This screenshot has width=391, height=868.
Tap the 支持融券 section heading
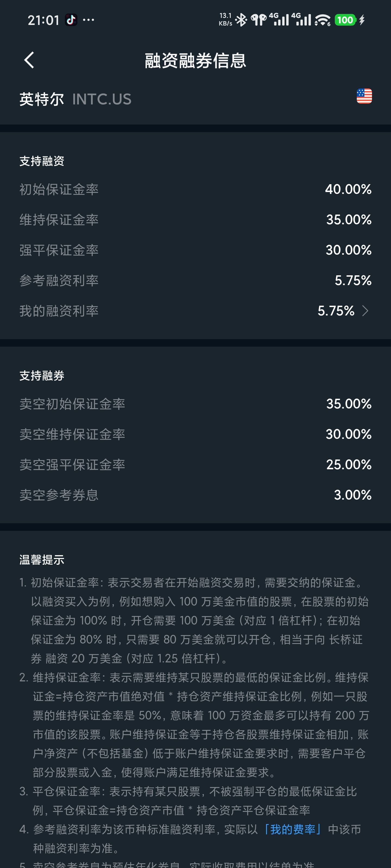(x=42, y=375)
